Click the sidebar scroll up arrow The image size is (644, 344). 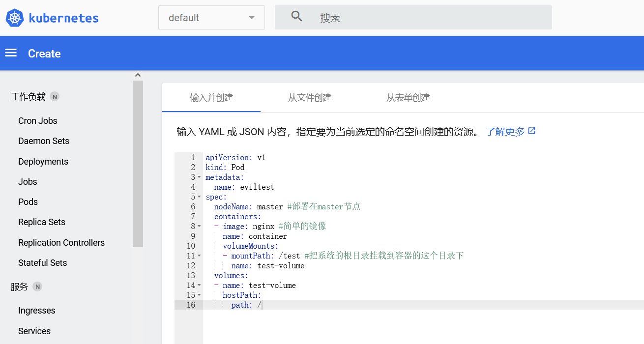pos(138,75)
